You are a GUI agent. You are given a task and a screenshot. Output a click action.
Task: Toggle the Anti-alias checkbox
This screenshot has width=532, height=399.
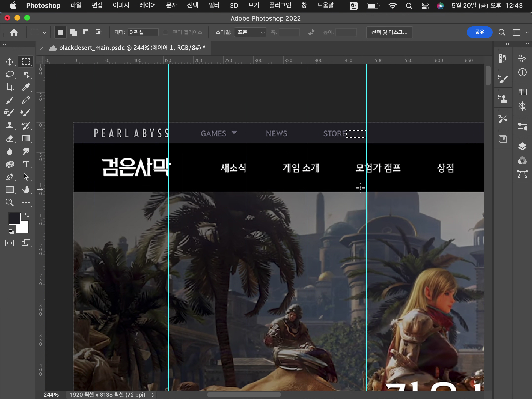click(x=166, y=32)
